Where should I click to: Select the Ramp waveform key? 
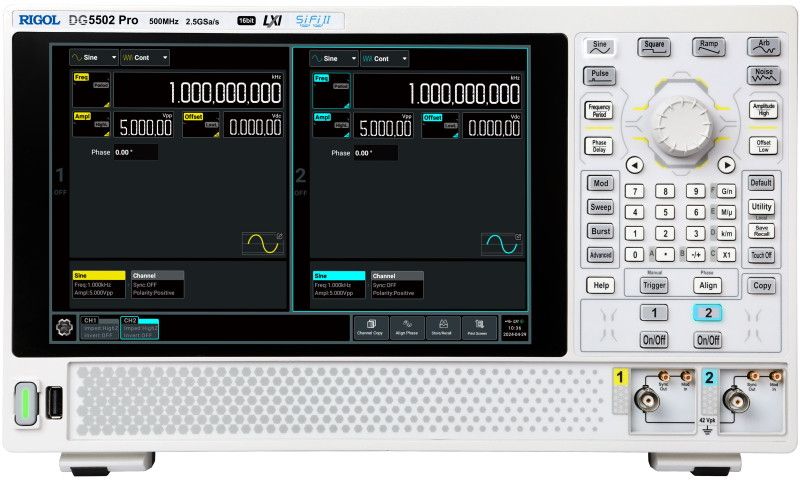click(x=708, y=47)
